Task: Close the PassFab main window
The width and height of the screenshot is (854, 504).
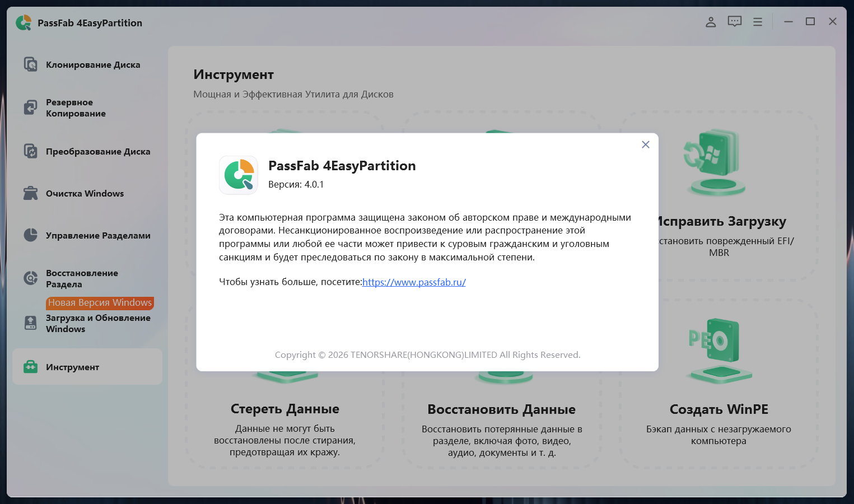Action: point(833,21)
